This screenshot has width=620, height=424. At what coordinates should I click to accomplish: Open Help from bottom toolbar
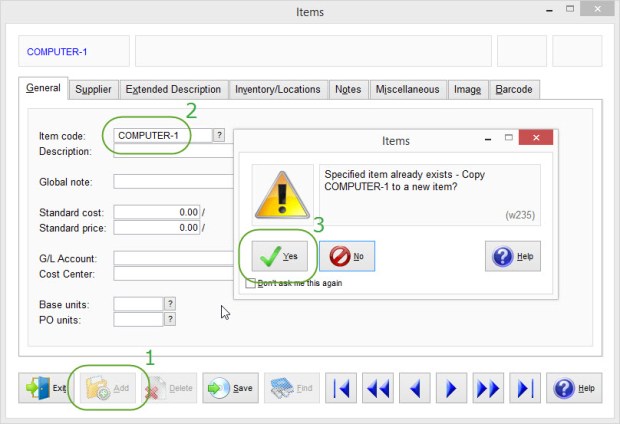[574, 388]
